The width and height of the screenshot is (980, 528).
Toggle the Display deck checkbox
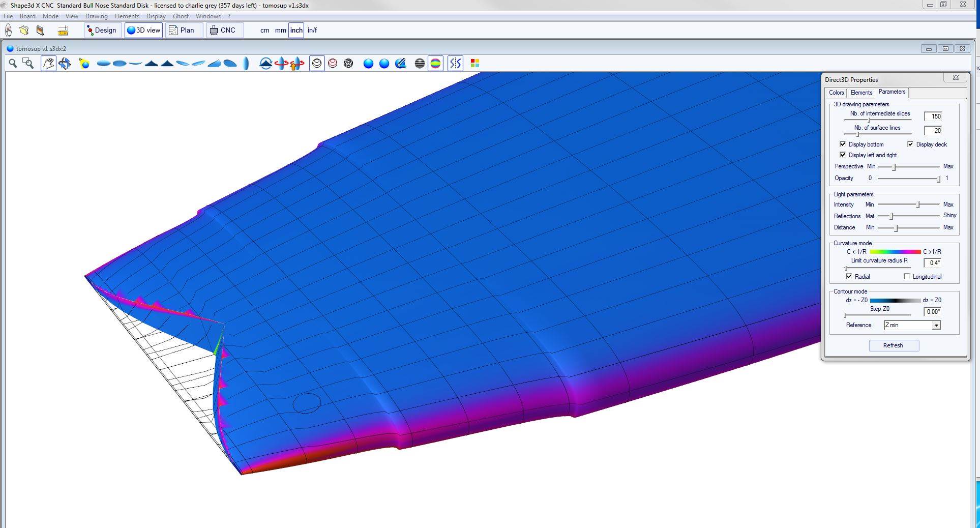pyautogui.click(x=910, y=144)
